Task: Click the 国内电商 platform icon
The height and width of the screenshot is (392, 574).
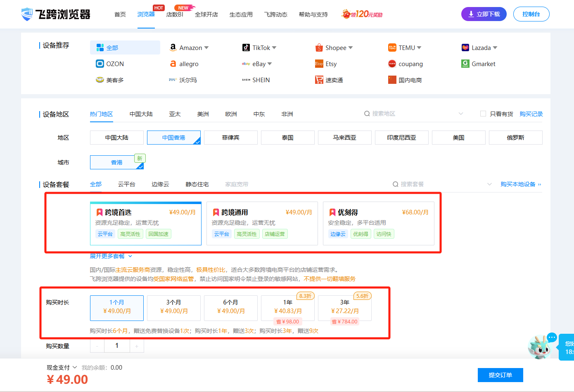Action: (x=392, y=80)
